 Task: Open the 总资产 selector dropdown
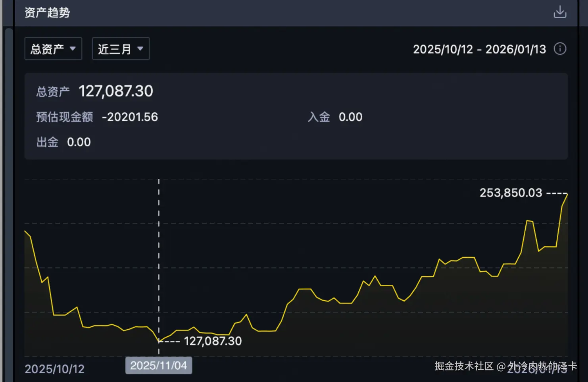click(x=53, y=48)
